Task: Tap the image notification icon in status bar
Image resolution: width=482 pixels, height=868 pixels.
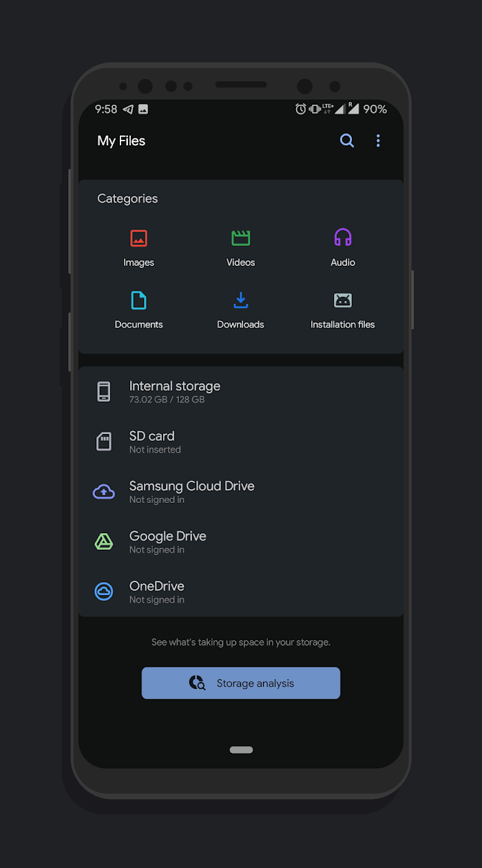Action: point(143,109)
